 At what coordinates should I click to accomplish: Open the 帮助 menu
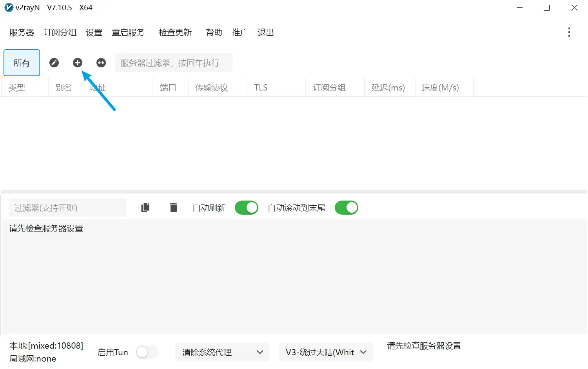click(214, 33)
